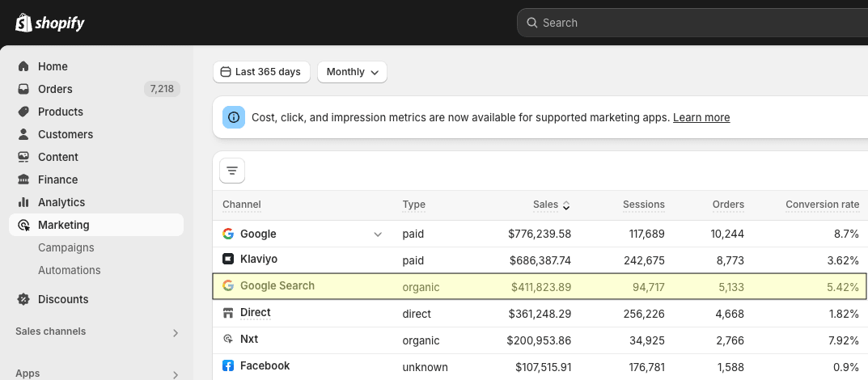
Task: Click the Marketing target icon
Action: click(23, 225)
